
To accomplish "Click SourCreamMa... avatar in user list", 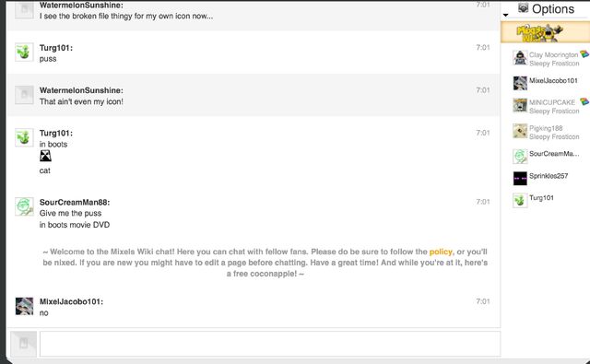I will pos(520,156).
